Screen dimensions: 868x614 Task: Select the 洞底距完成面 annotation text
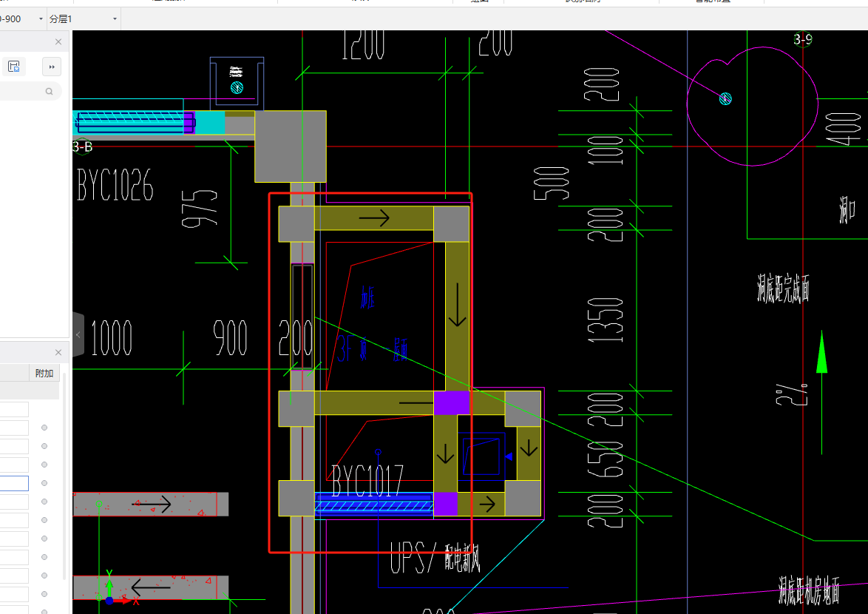coord(783,288)
